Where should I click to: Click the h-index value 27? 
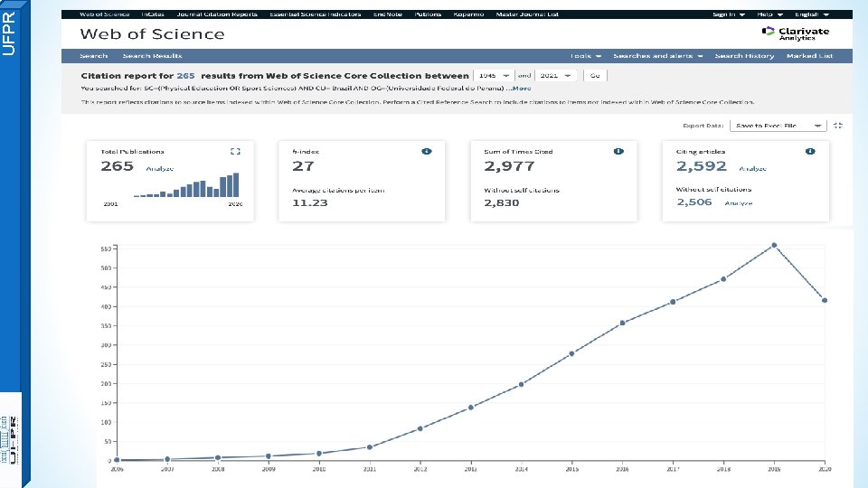(303, 166)
